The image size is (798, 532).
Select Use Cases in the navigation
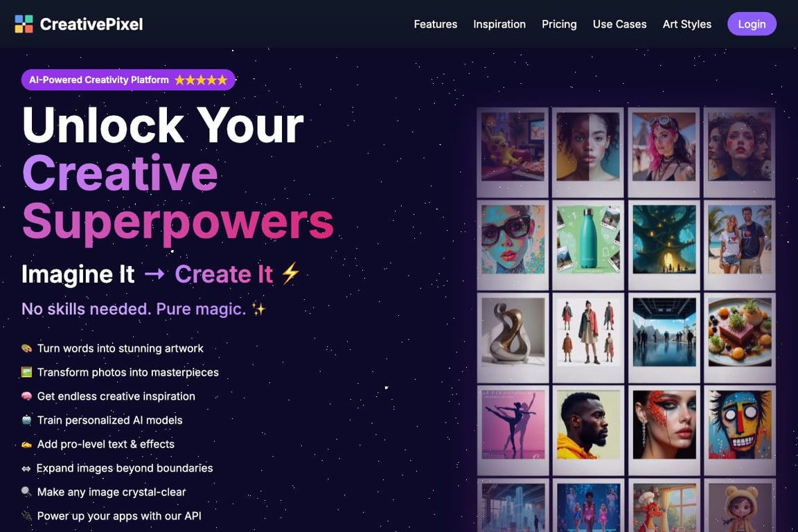(619, 24)
